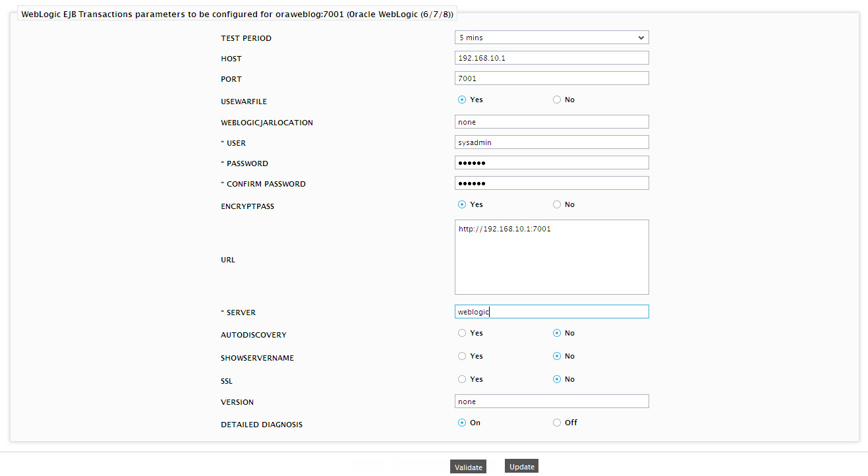
Task: Click the TEST PERIOD label
Action: point(246,38)
